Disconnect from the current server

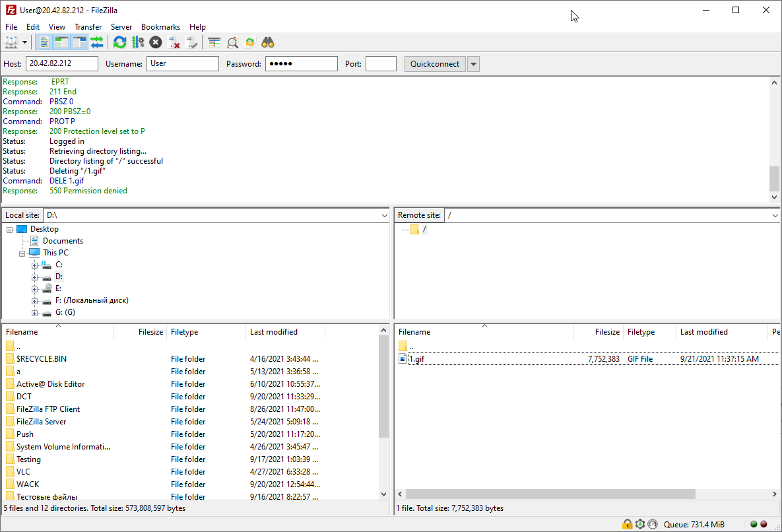(174, 42)
